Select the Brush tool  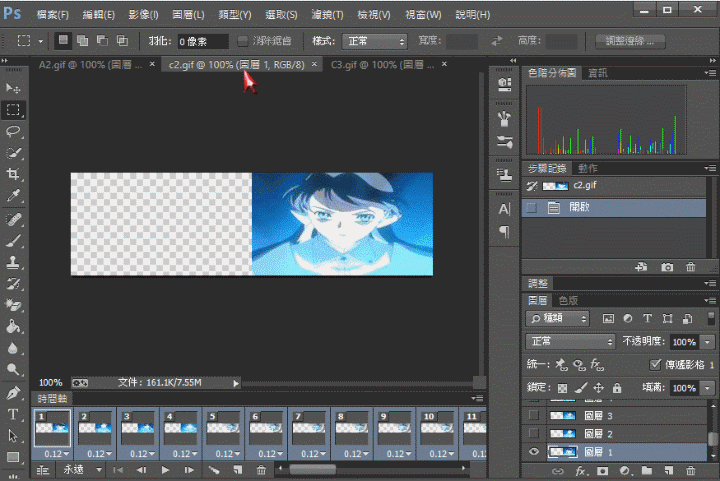click(x=13, y=241)
